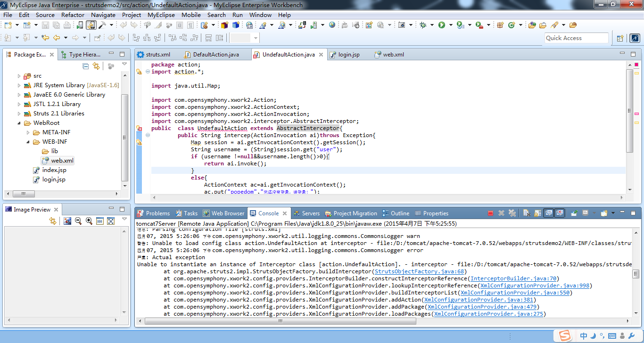
Task: Open the StrutsObjectFactory.java:68 stack trace link
Action: 420,271
